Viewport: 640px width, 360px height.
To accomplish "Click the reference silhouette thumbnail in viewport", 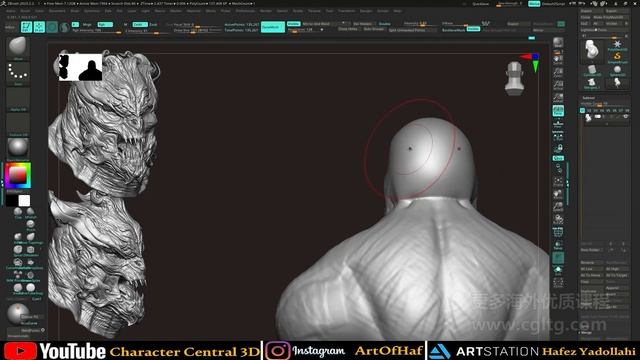I will (80, 67).
